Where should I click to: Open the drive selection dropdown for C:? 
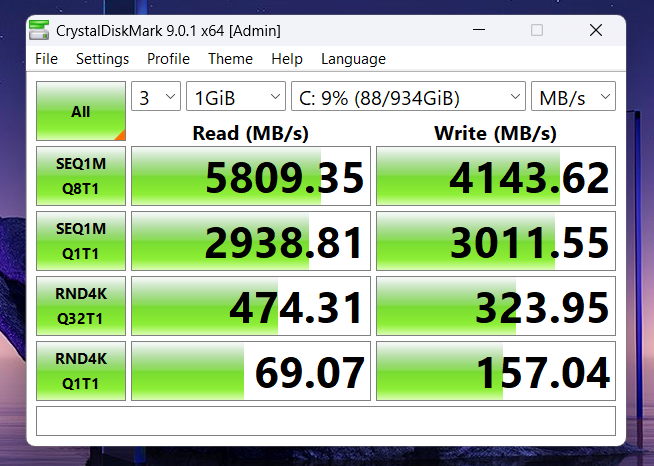[407, 98]
